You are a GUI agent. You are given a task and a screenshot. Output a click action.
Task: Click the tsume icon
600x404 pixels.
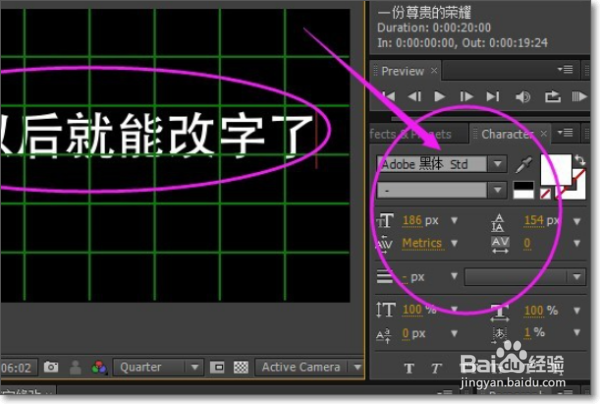point(499,334)
